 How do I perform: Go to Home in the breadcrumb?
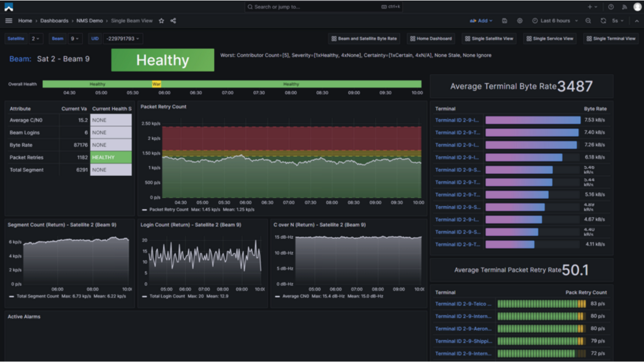point(25,21)
